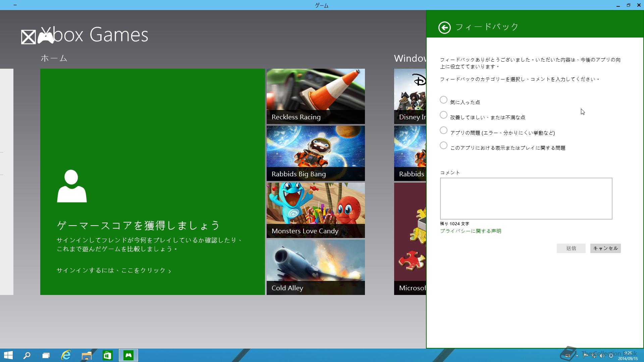Click the Games app taskbar icon
The width and height of the screenshot is (644, 362).
128,355
